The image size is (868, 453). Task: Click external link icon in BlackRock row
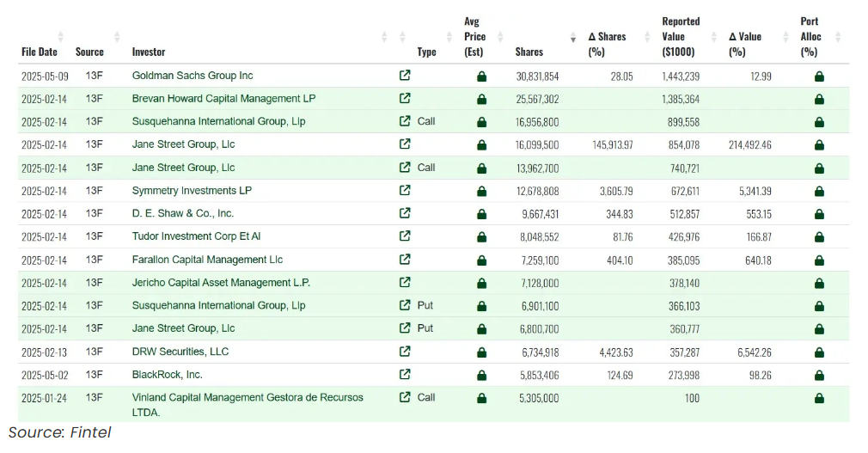coord(405,374)
